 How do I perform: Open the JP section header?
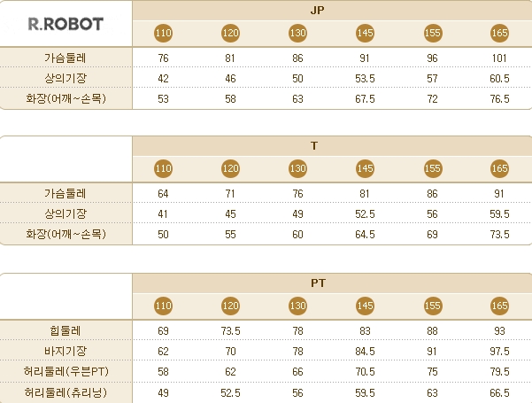click(332, 10)
